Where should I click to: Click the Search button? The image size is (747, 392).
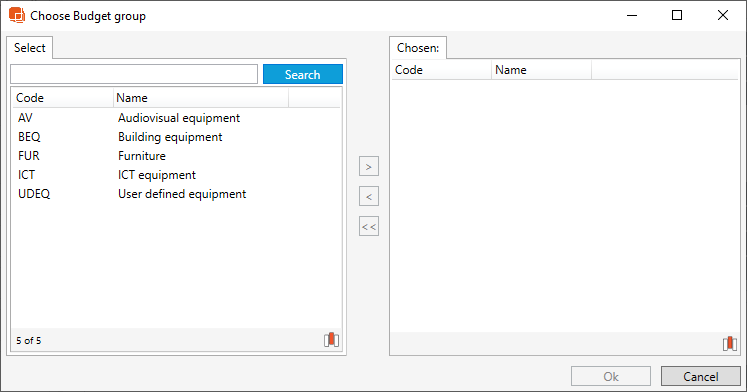[x=303, y=74]
